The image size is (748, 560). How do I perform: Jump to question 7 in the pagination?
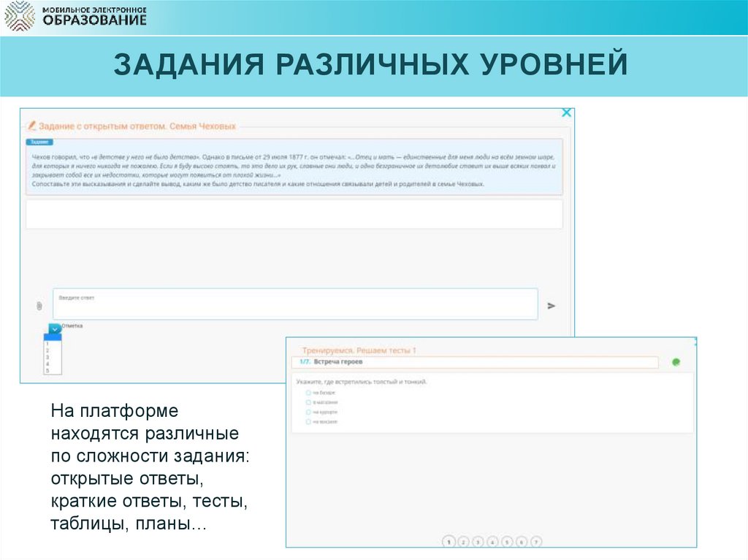(x=535, y=542)
